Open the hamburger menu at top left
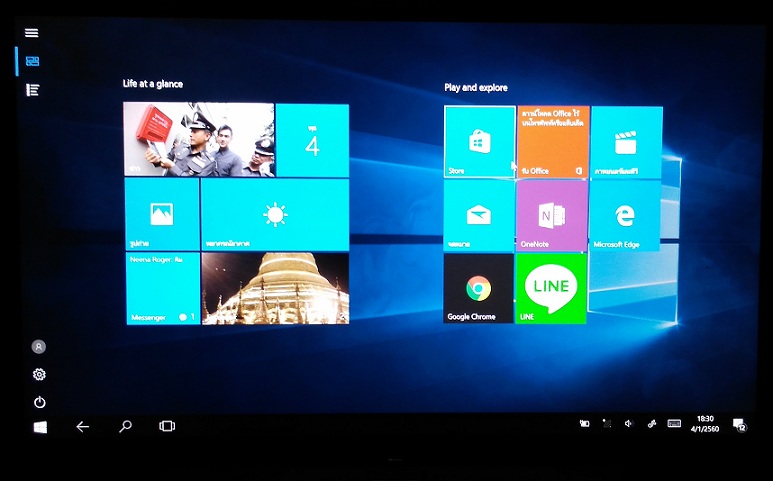 tap(32, 33)
